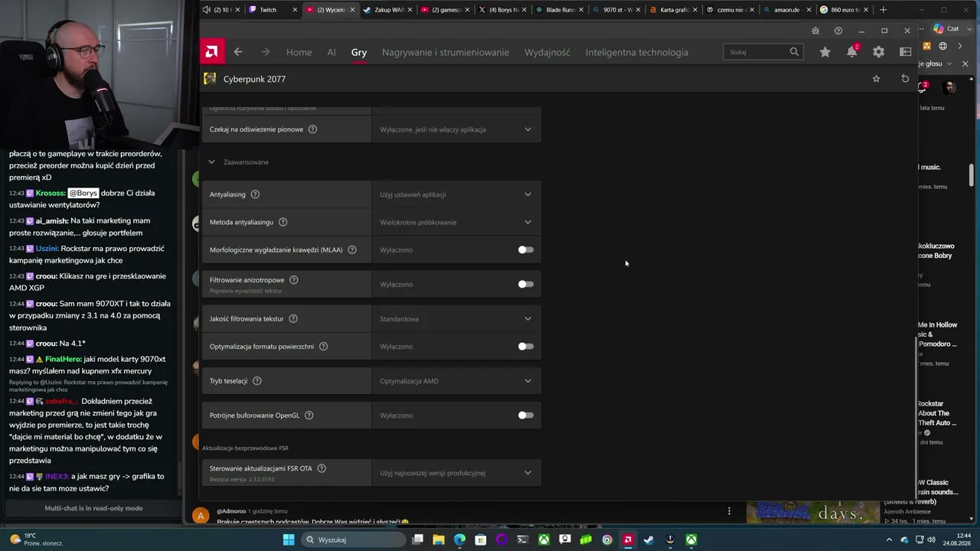Click the Cyberpunk 2077 game icon
Screen dimensions: 980x551
tap(210, 79)
